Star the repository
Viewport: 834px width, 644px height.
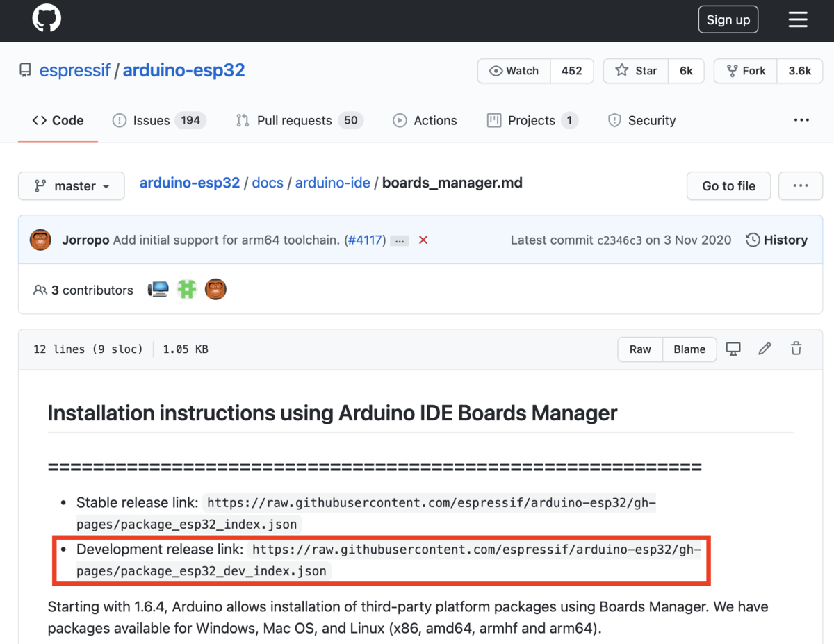click(x=636, y=71)
